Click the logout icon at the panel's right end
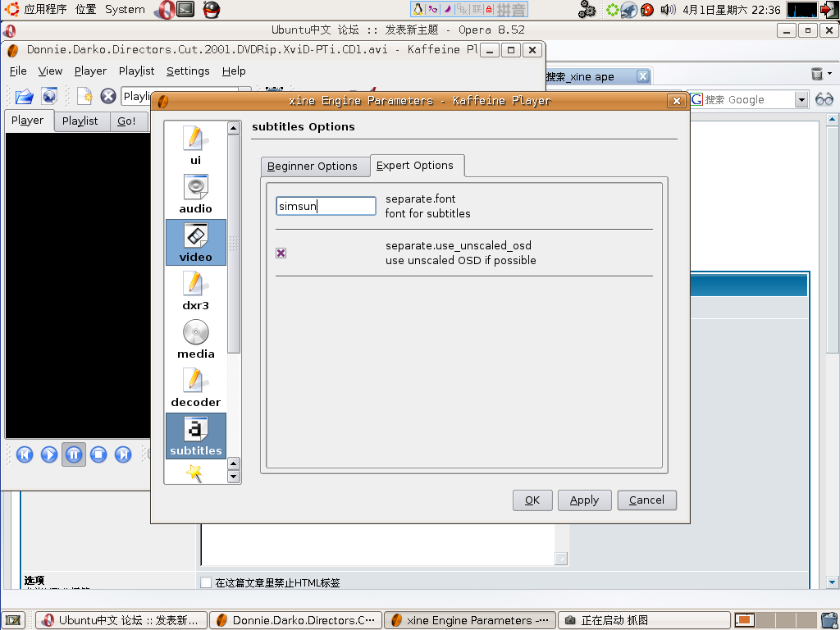 pos(829,9)
